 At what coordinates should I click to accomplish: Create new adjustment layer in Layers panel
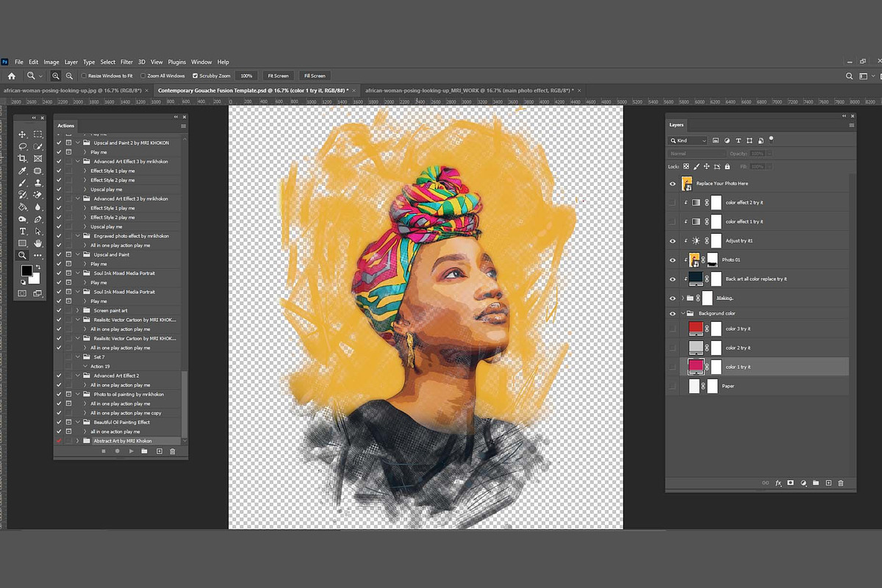point(803,483)
